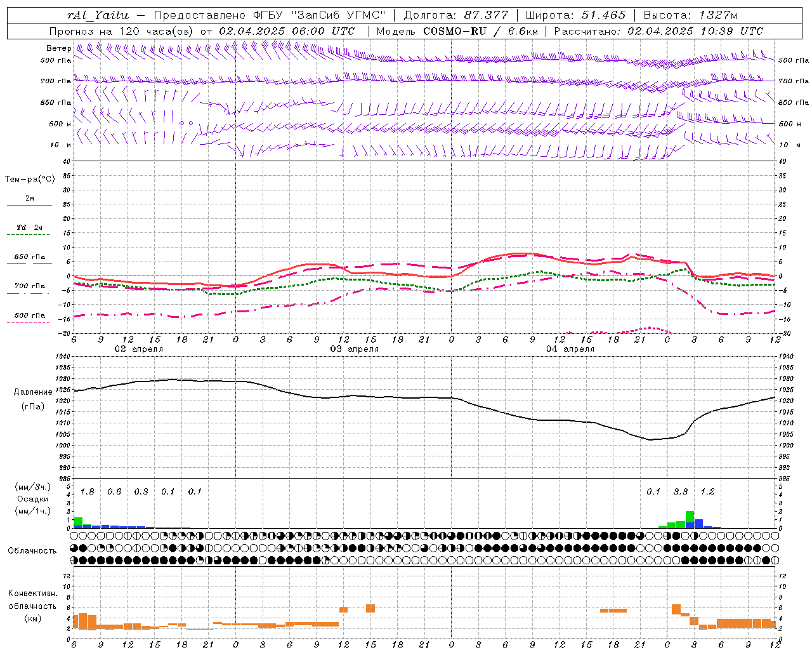Click the (гПа) unit under Давление
812x650 pixels.
33,407
